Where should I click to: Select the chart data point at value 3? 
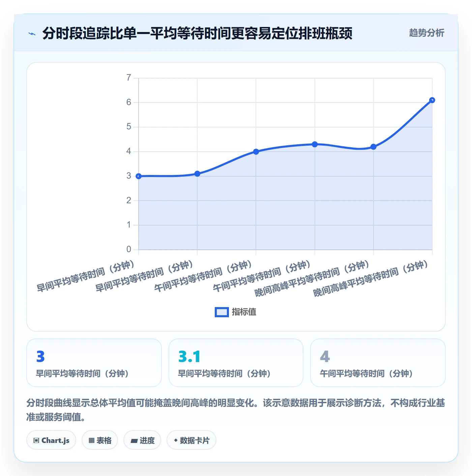click(x=139, y=176)
